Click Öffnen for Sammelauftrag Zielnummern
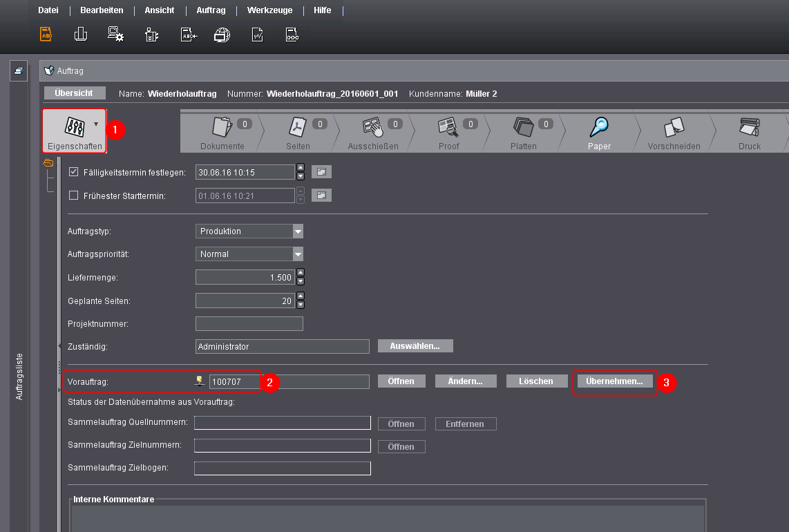The width and height of the screenshot is (789, 532). (401, 446)
